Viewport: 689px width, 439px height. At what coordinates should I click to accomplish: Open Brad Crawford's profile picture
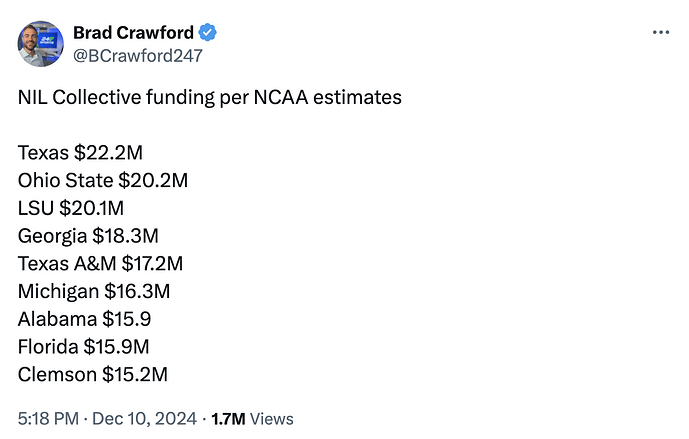point(40,43)
